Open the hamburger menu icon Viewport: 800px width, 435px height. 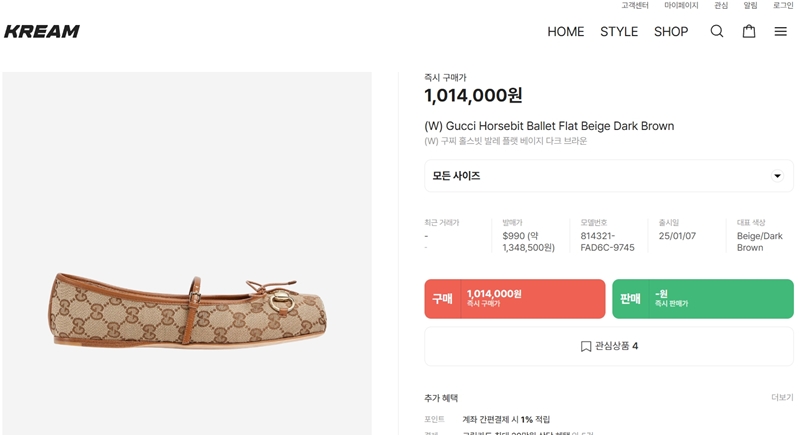tap(780, 31)
